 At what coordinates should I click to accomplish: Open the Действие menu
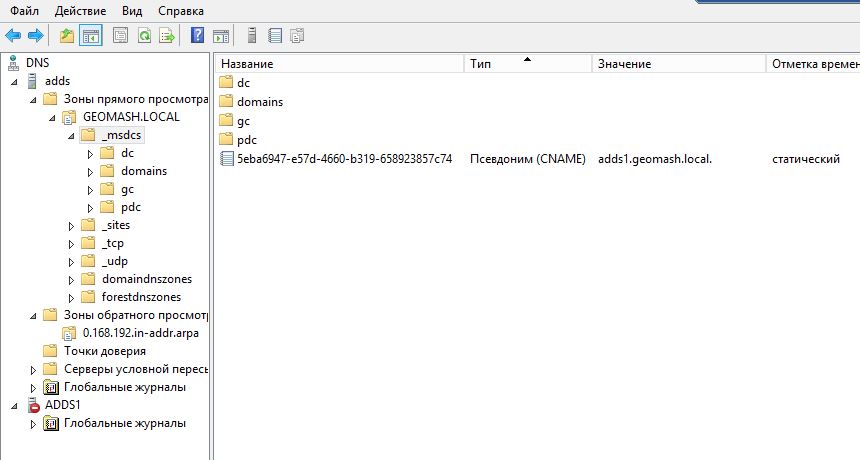81,11
